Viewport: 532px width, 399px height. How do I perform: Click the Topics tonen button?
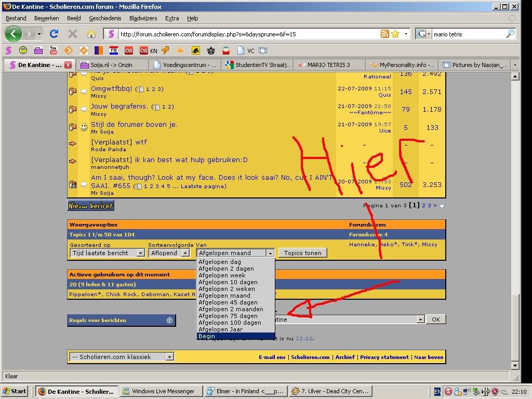303,253
